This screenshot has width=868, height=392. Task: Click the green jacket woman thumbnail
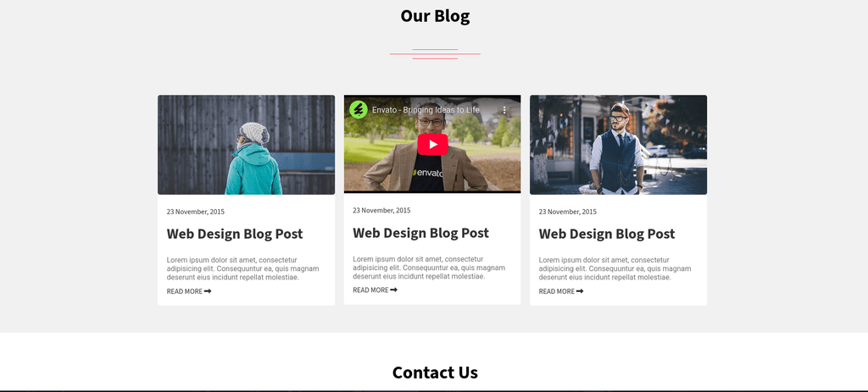pos(247,145)
